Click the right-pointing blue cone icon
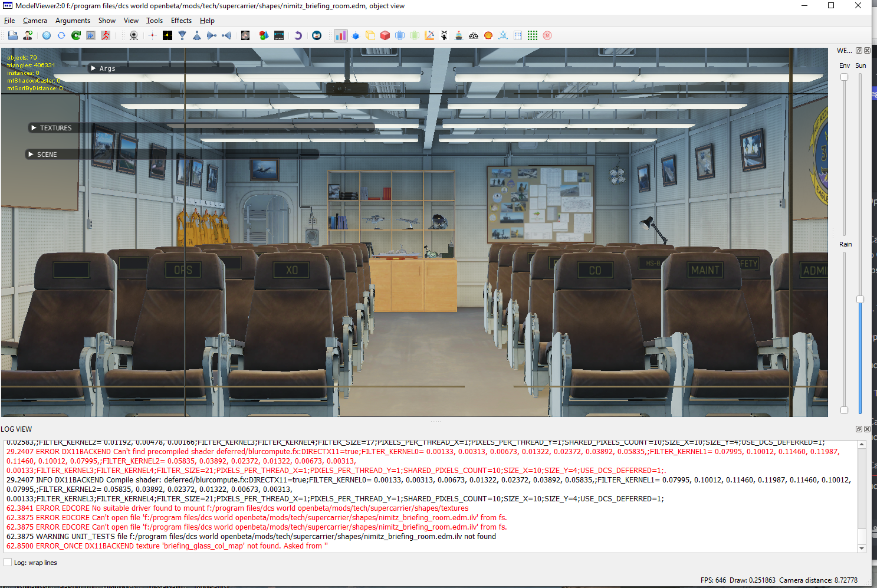 212,35
